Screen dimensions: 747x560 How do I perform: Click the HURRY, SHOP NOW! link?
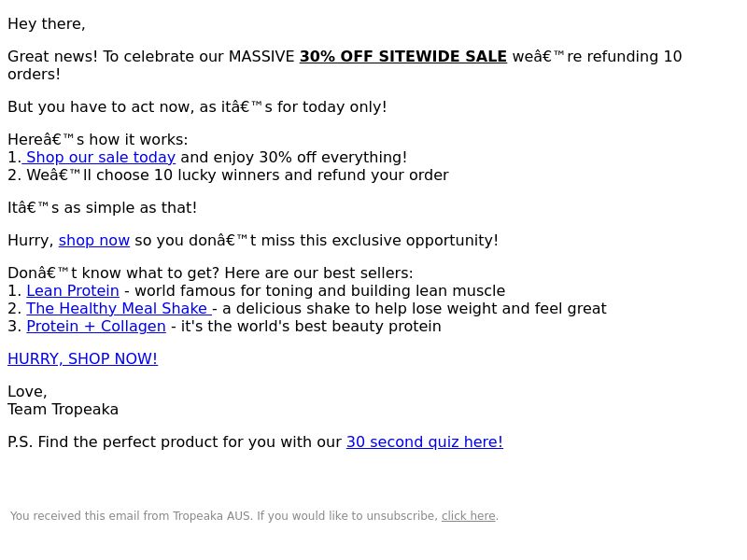click(82, 358)
